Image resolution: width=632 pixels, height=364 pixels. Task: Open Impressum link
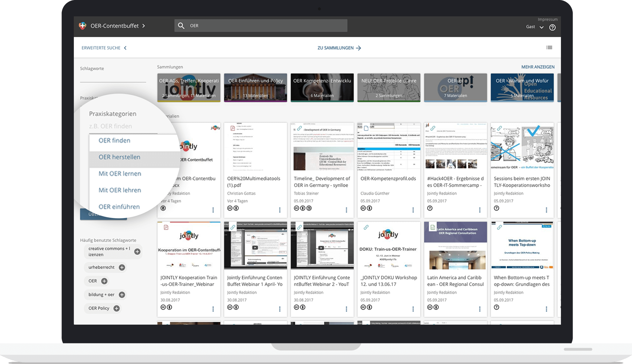tap(547, 19)
